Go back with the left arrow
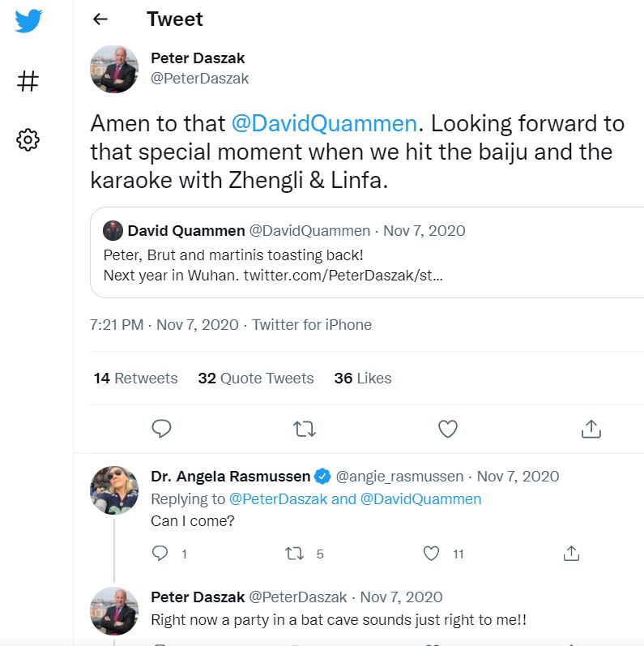Image resolution: width=644 pixels, height=646 pixels. point(100,19)
